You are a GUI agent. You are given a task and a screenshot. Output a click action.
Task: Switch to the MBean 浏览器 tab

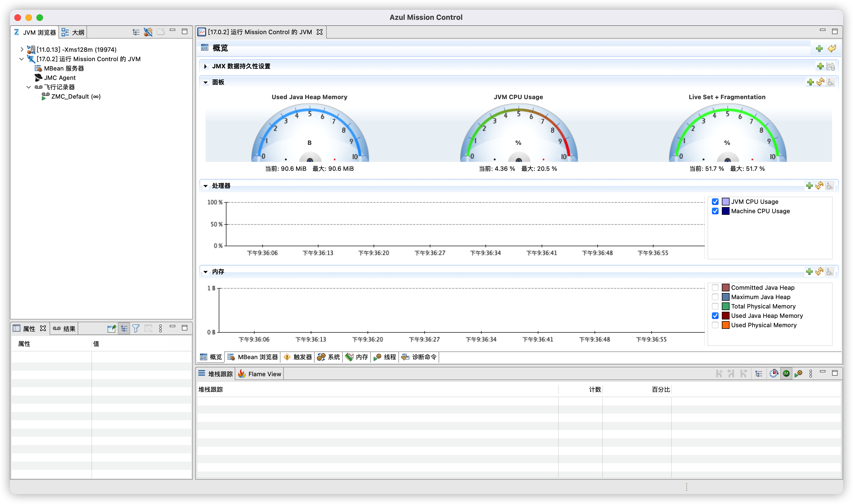click(x=253, y=357)
